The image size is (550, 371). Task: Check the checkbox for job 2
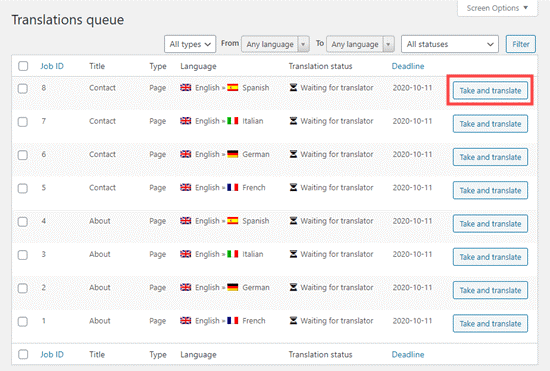click(x=23, y=288)
